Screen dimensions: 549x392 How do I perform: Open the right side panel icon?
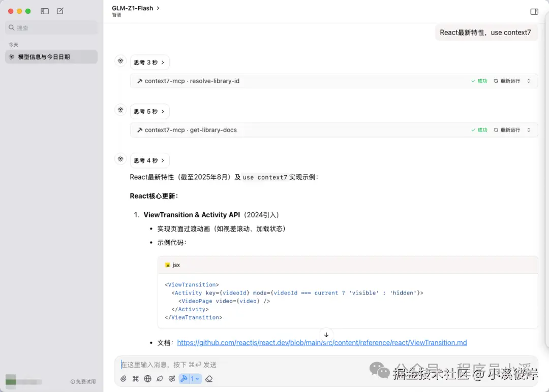pos(534,11)
